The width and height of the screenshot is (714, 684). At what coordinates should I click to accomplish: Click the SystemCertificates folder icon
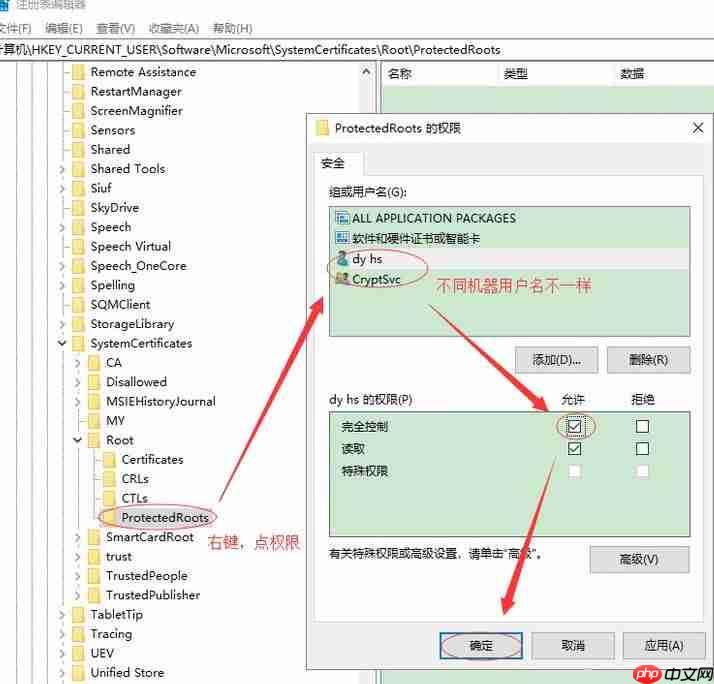click(x=78, y=343)
